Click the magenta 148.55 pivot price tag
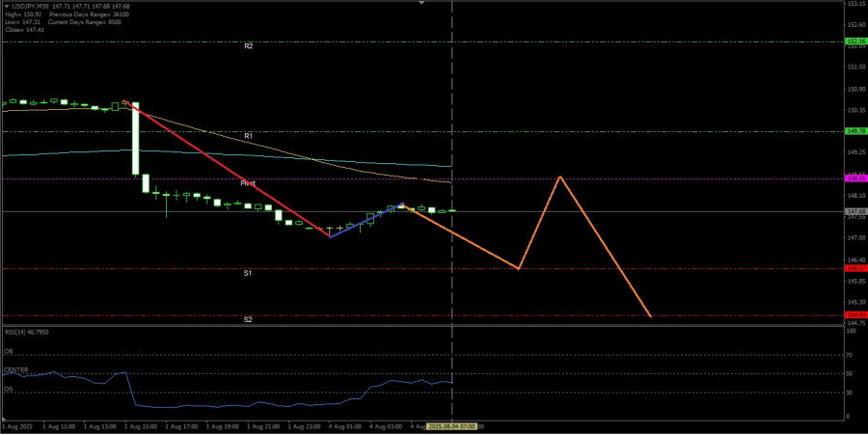This screenshot has height=435, width=868. point(855,178)
